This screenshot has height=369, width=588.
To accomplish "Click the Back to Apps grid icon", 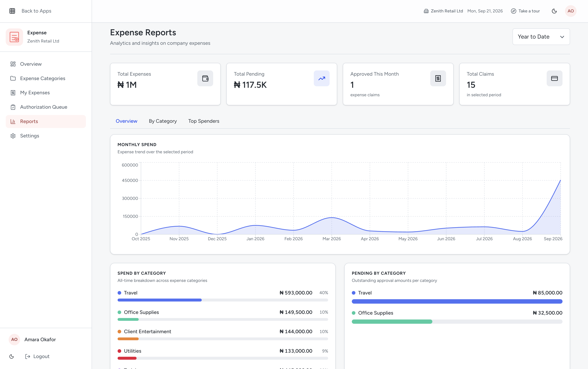I will (12, 11).
